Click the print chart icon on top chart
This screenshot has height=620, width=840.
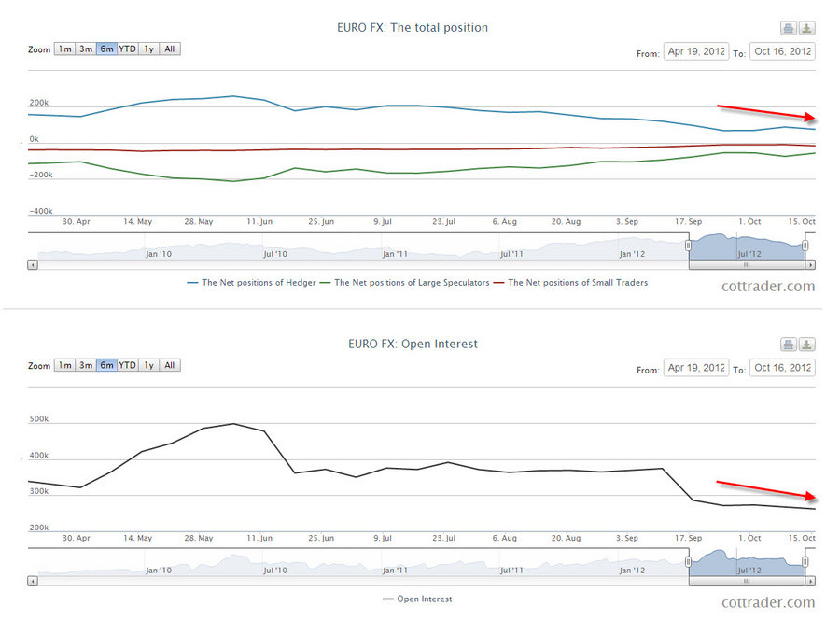pos(789,27)
